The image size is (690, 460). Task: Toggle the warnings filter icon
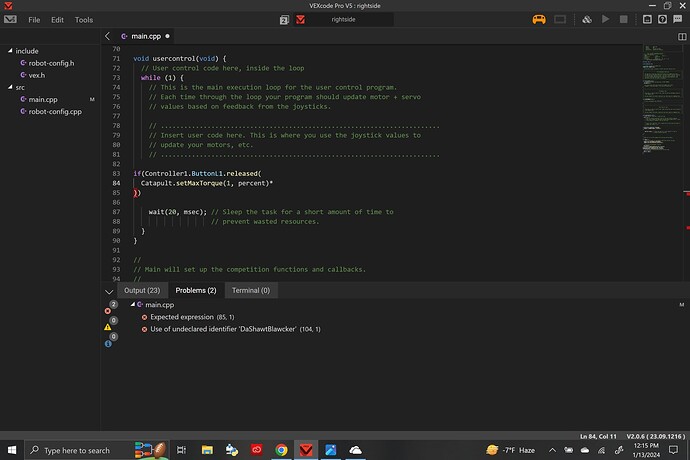tap(108, 327)
